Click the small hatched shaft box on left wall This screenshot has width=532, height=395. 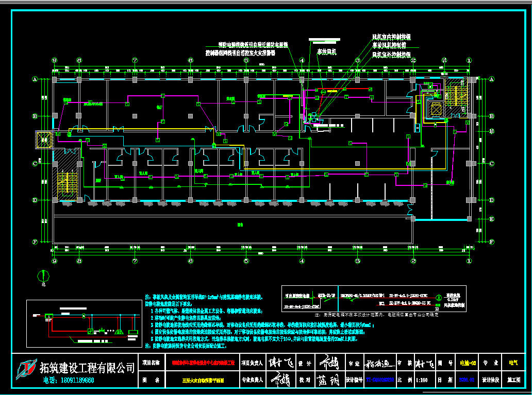coord(44,140)
